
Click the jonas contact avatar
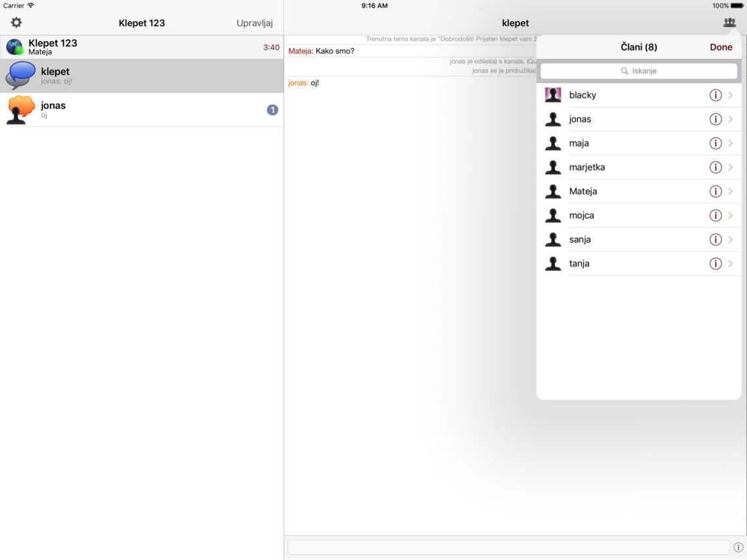20,109
